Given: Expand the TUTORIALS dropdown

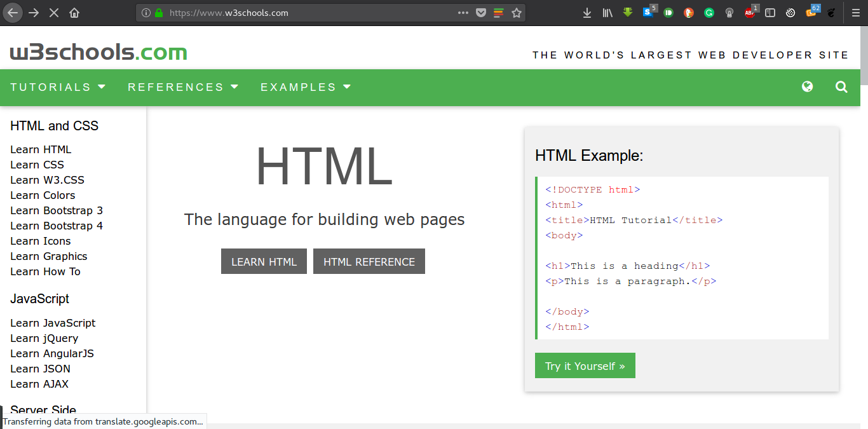Looking at the screenshot, I should click(58, 87).
